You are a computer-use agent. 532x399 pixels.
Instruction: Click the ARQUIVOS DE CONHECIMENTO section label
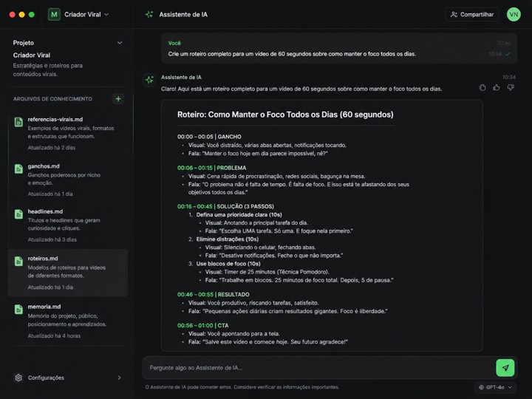point(52,99)
